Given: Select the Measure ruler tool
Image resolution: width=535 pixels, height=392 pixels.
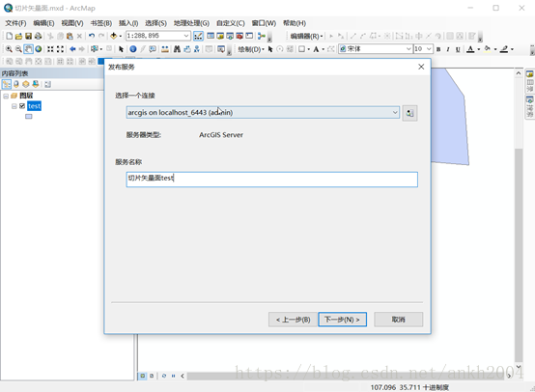Looking at the screenshot, I should tap(165, 49).
